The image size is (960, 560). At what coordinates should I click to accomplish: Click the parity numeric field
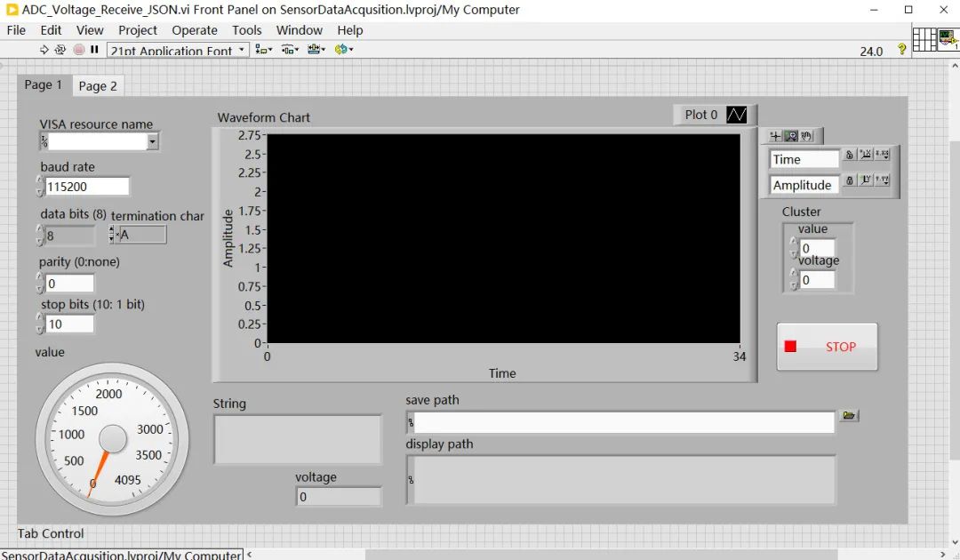tap(70, 284)
